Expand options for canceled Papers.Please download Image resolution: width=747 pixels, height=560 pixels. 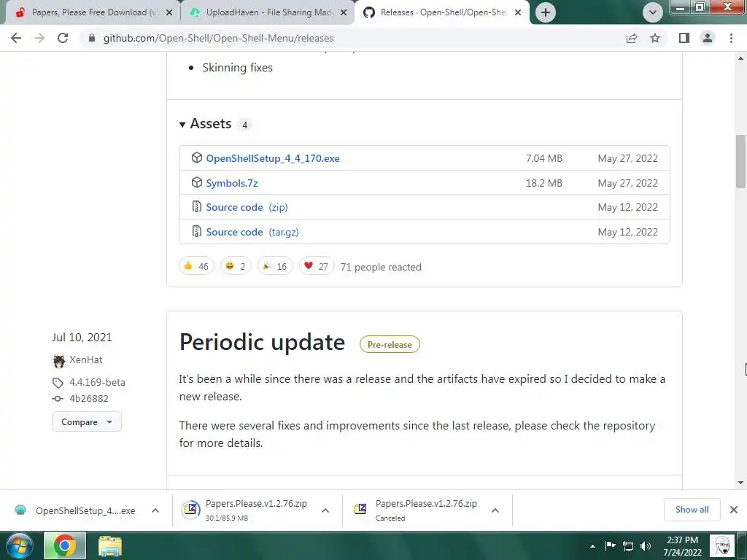click(495, 510)
